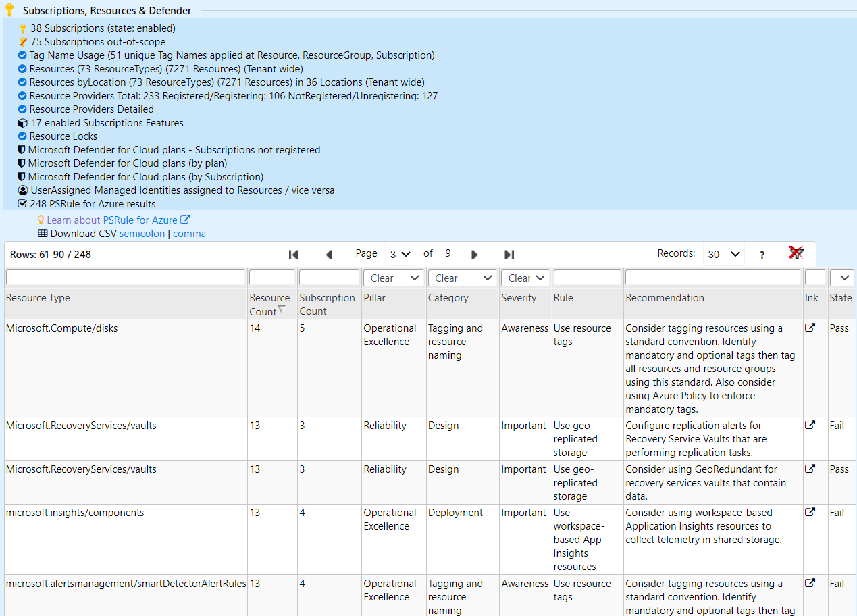Open Learn about PSRule for Azure link
The width and height of the screenshot is (857, 616).
[x=118, y=220]
